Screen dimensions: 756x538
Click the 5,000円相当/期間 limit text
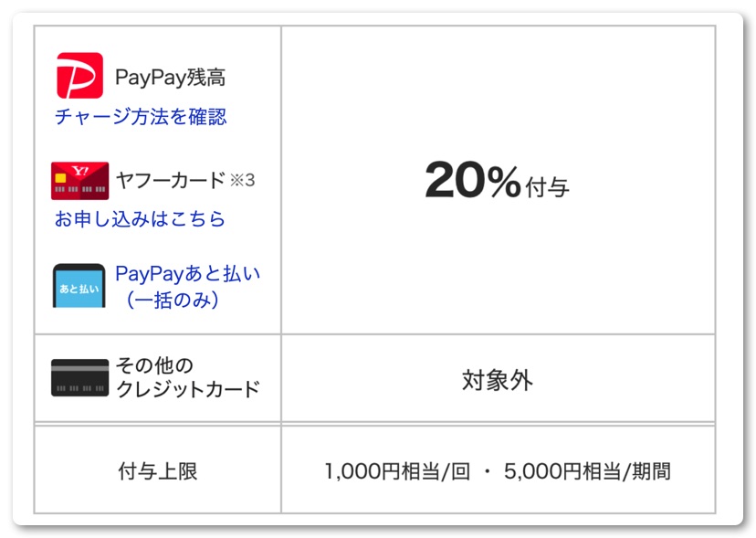[x=587, y=471]
